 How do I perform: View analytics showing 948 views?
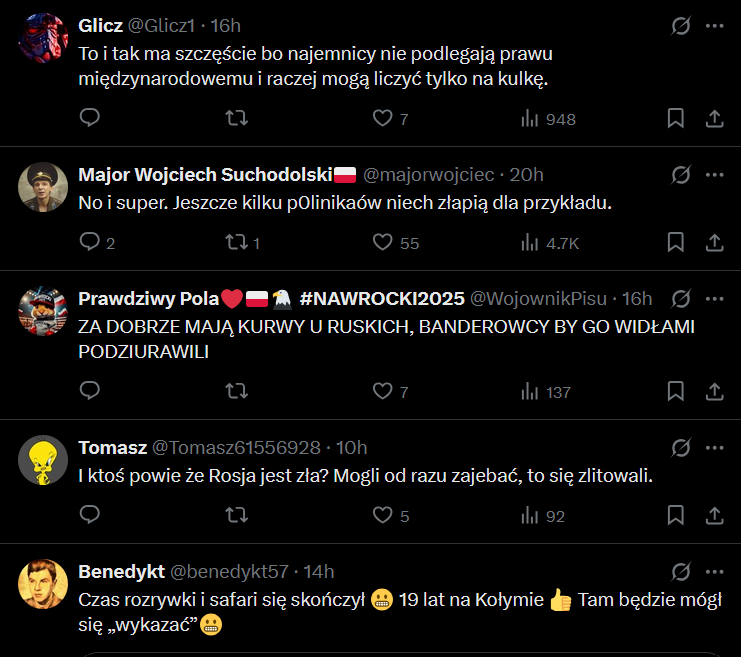coord(548,118)
